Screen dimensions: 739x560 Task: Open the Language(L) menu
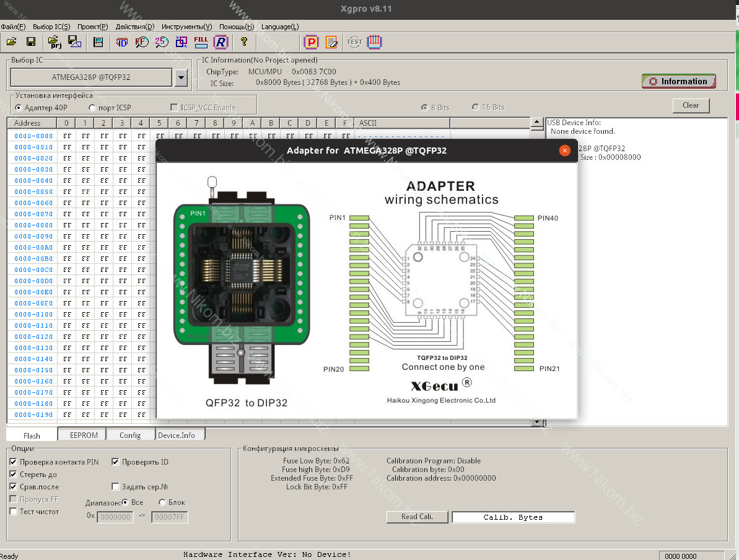[x=280, y=27]
